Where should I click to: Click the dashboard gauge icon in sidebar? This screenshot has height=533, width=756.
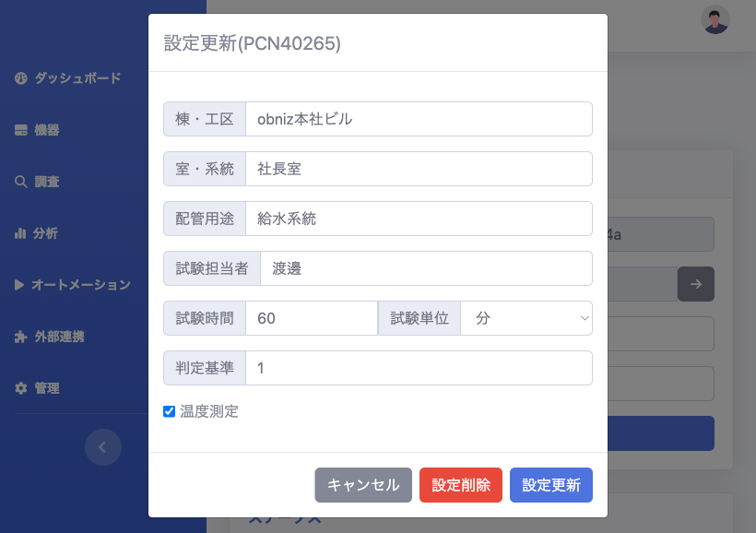click(x=21, y=78)
